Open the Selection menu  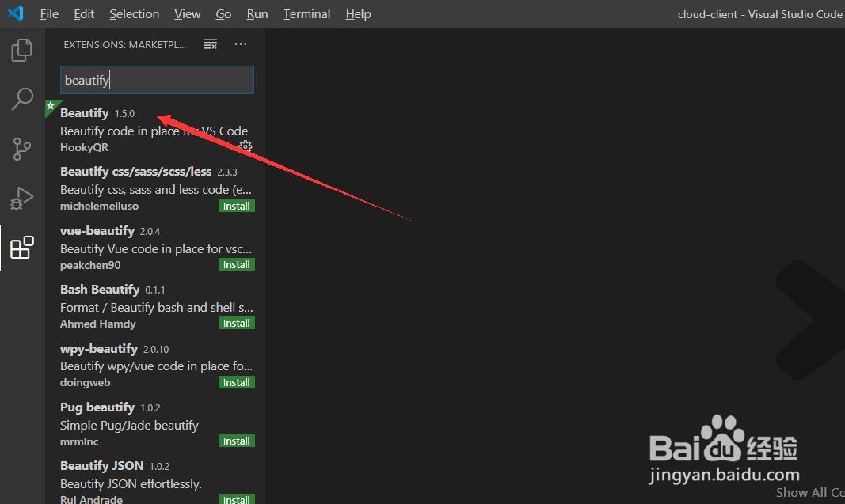[134, 14]
